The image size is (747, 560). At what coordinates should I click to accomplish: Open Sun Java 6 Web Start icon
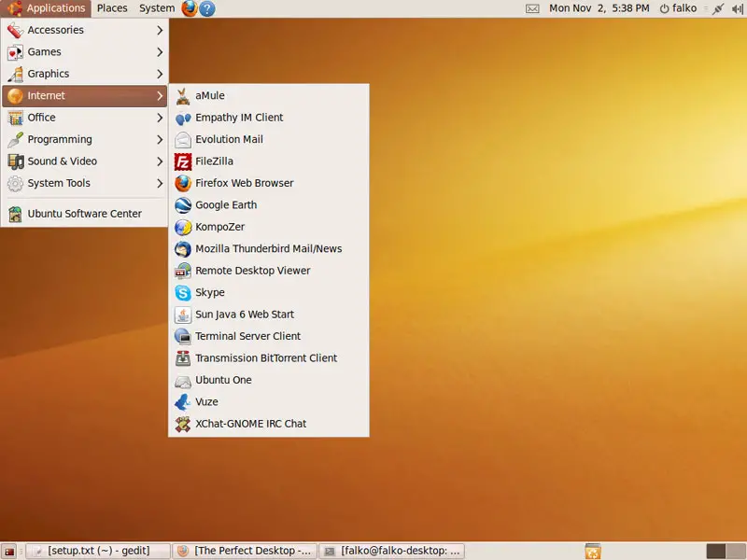pyautogui.click(x=183, y=315)
